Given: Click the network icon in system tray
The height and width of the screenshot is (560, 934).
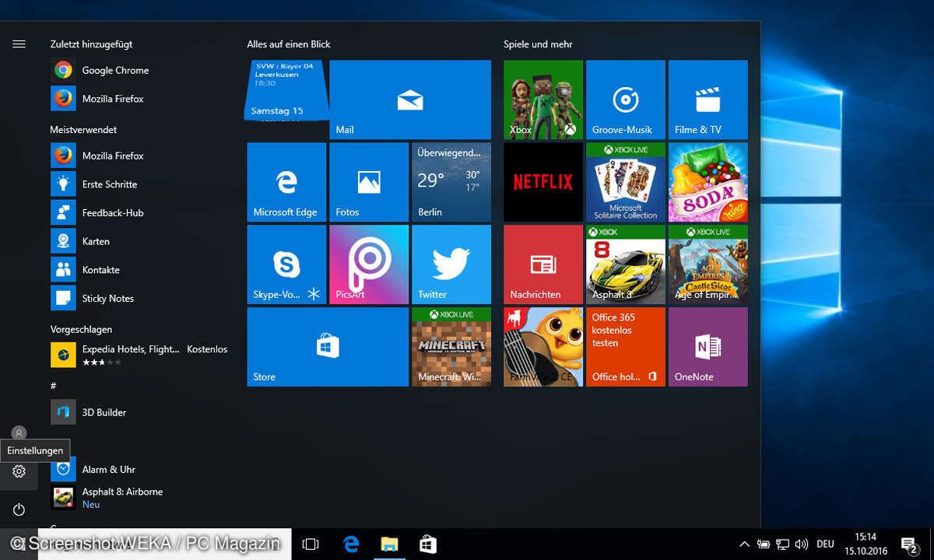Looking at the screenshot, I should coord(783,544).
